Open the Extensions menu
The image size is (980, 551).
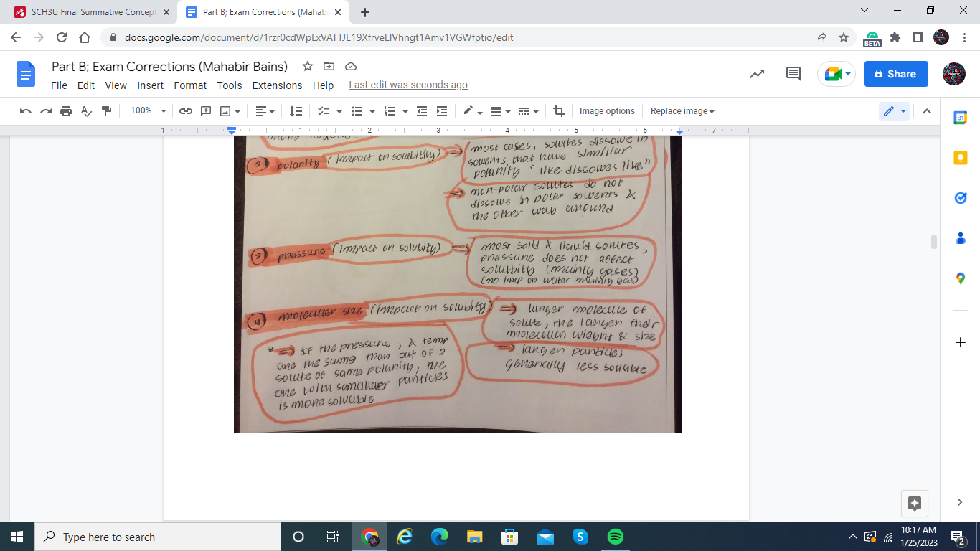coord(277,85)
